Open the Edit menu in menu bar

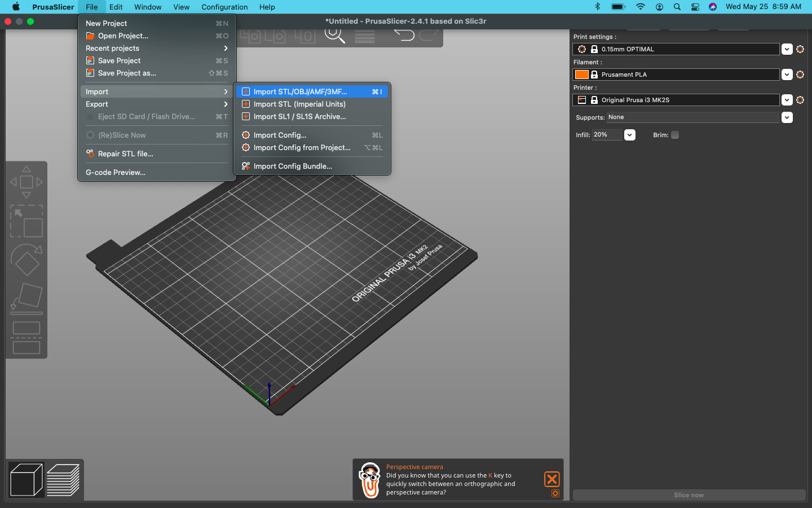pyautogui.click(x=116, y=7)
